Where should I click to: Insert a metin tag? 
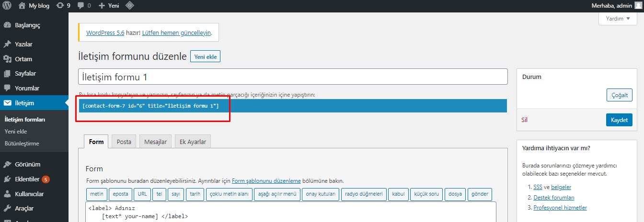coord(97,194)
